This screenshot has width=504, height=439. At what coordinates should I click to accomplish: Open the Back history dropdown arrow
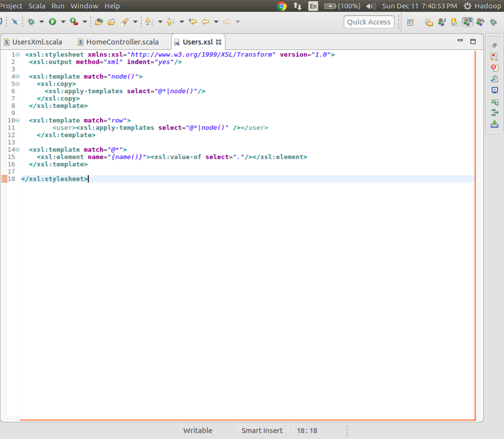click(x=216, y=22)
